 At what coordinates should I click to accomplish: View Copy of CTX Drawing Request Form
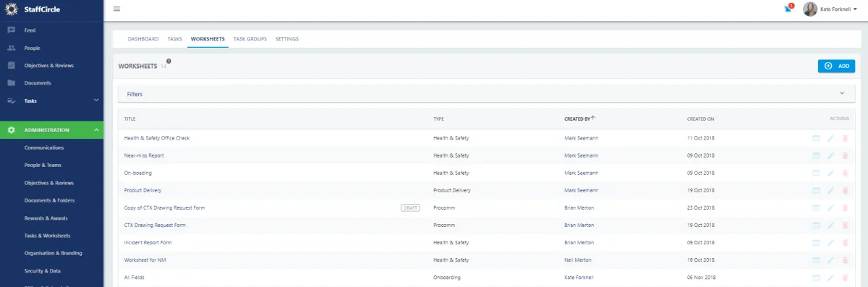coord(816,207)
